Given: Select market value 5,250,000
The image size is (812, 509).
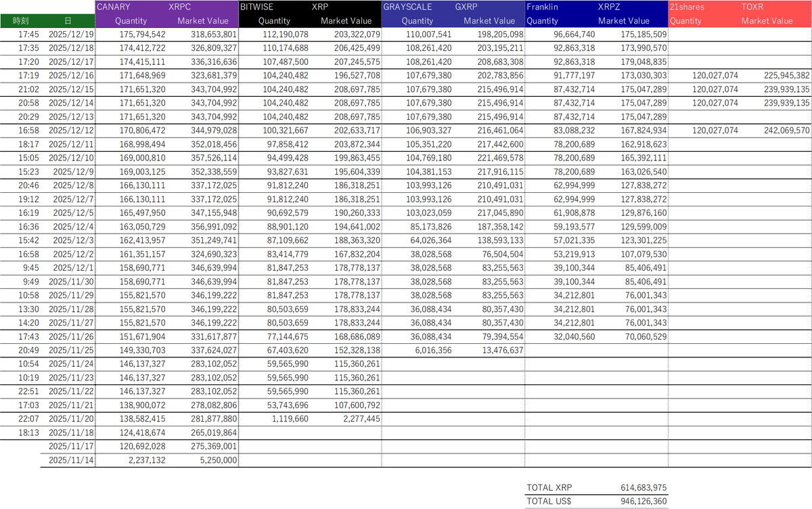Looking at the screenshot, I should [218, 460].
